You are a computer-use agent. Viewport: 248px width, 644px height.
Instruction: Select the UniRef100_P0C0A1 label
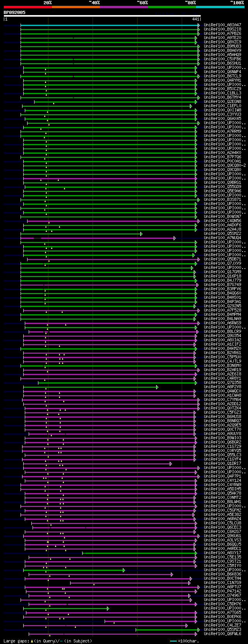(x=222, y=161)
